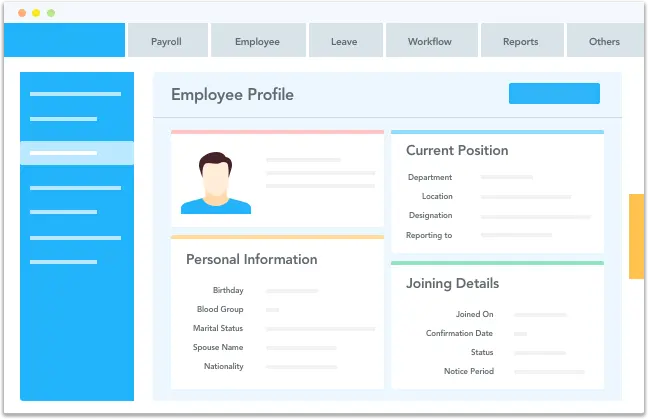Click the first item in the blue sidebar

[x=75, y=94]
